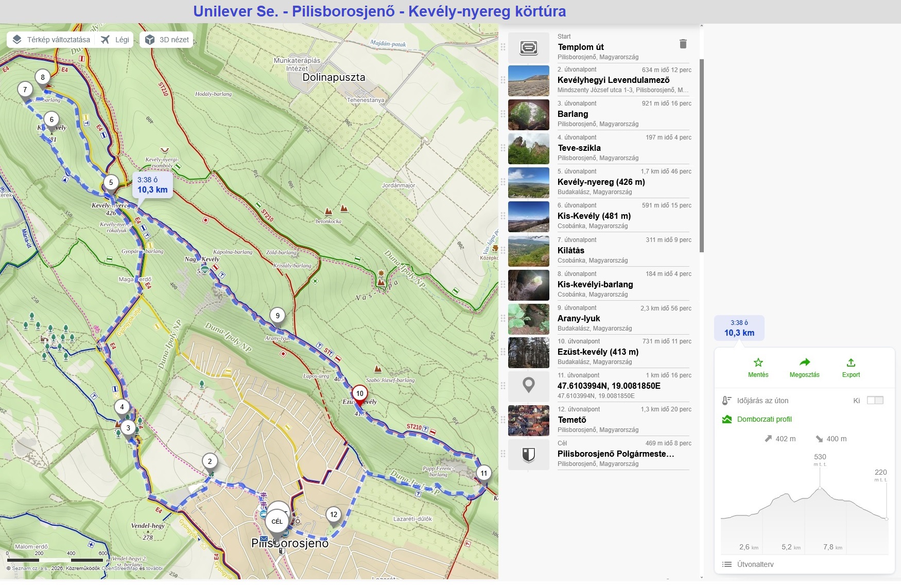Click the Megosztás share arrow icon

click(x=805, y=362)
